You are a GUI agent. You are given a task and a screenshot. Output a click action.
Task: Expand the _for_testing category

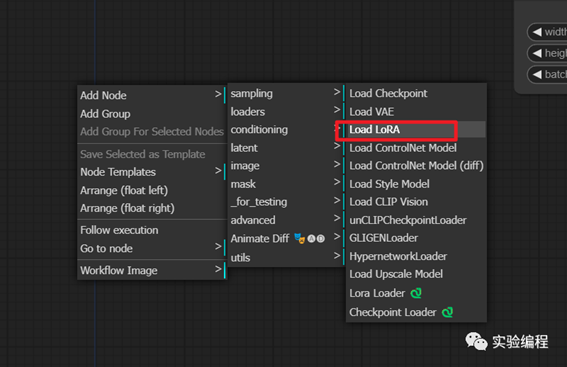286,202
